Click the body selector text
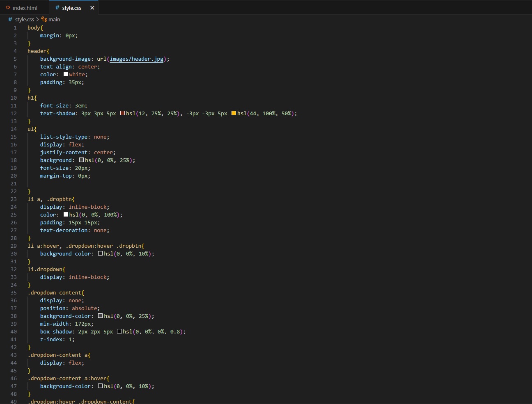 [x=34, y=27]
